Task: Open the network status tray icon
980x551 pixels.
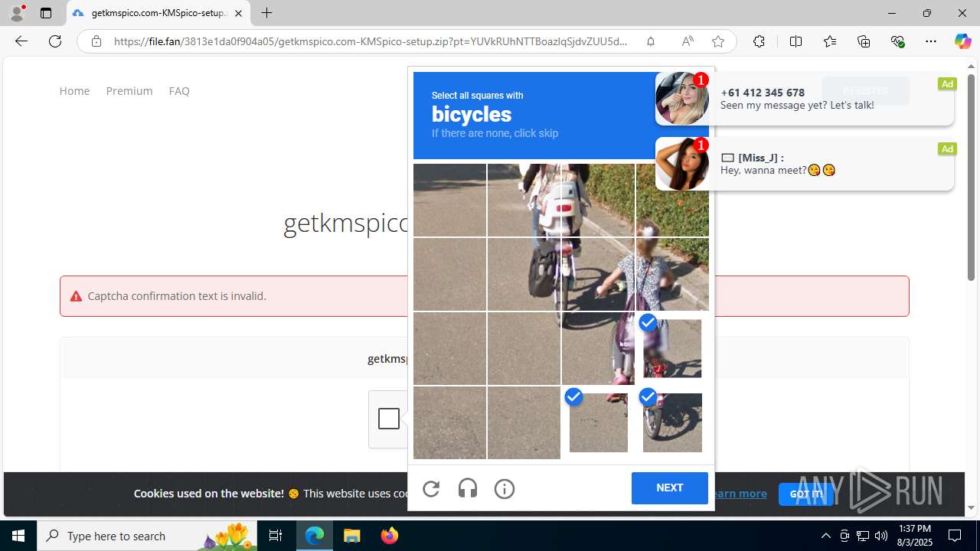Action: coord(863,536)
